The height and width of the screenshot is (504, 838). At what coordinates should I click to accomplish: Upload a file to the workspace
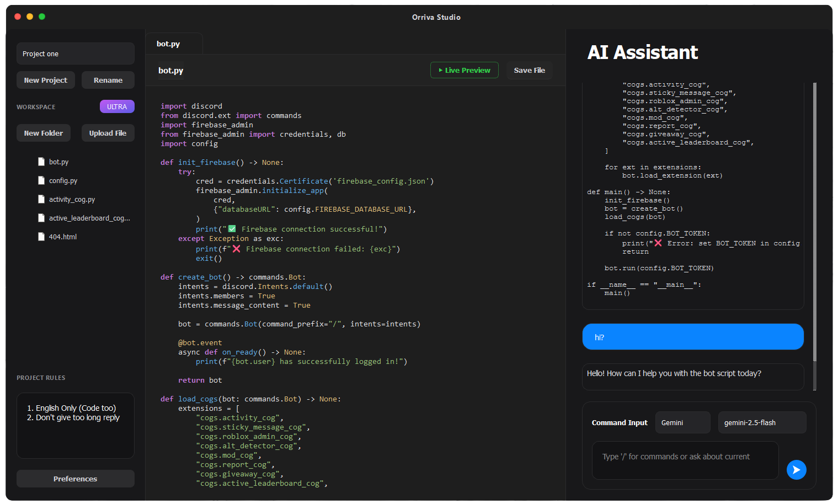pos(108,132)
